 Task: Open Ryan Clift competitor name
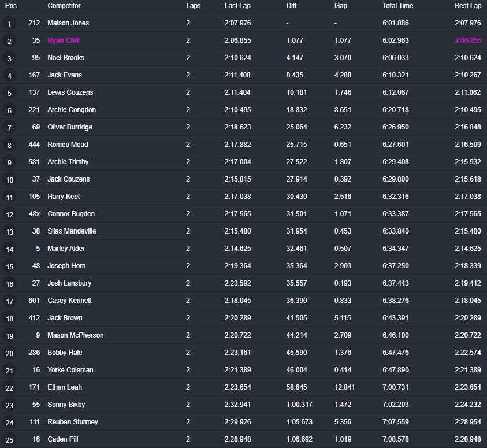[64, 40]
